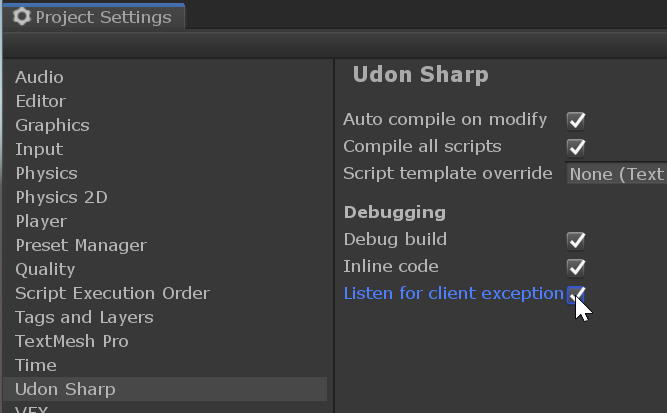This screenshot has height=413, width=667.
Task: Uncheck Compile all scripts checkbox
Action: point(576,148)
